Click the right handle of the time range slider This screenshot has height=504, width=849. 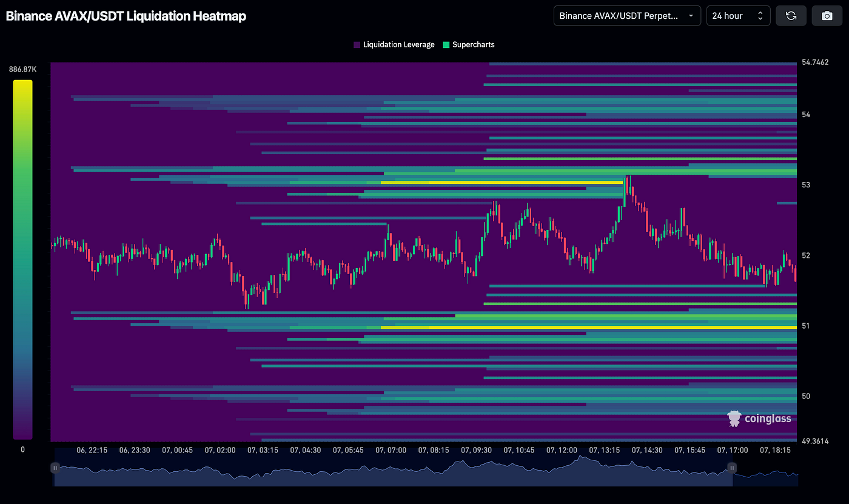point(732,468)
